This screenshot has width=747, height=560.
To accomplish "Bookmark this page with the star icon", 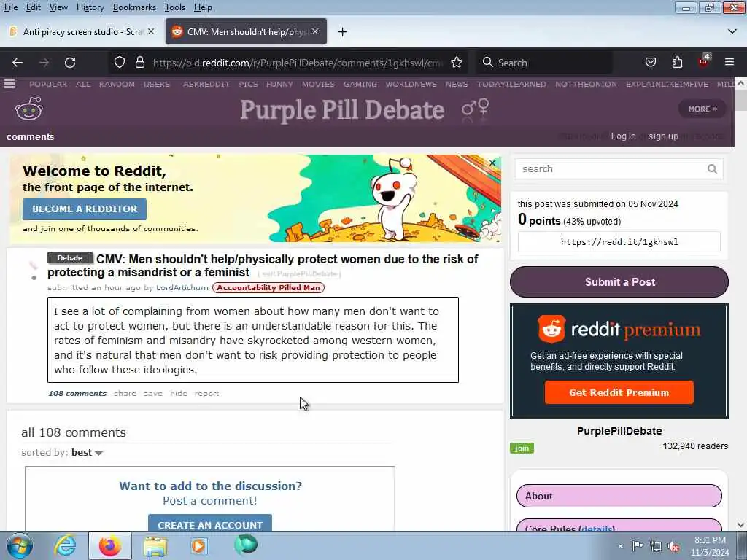I will [x=457, y=63].
